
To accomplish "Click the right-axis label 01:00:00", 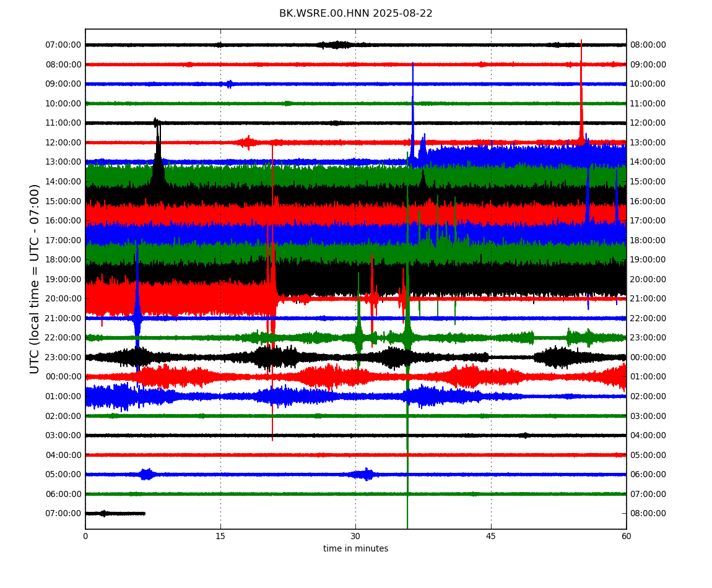I will [x=648, y=377].
